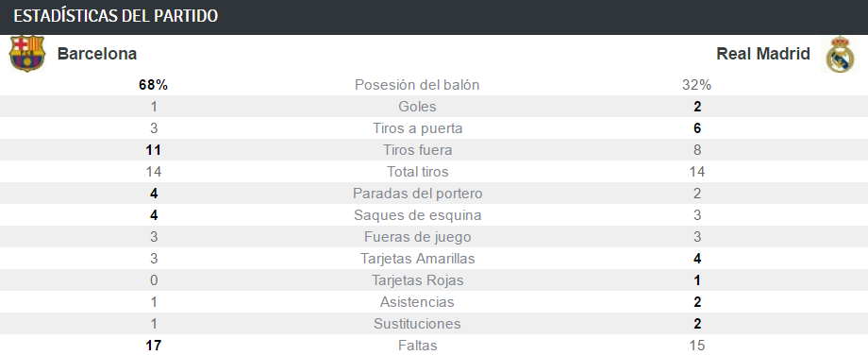
Task: Open the Real Madrid team name link
Action: tap(763, 54)
